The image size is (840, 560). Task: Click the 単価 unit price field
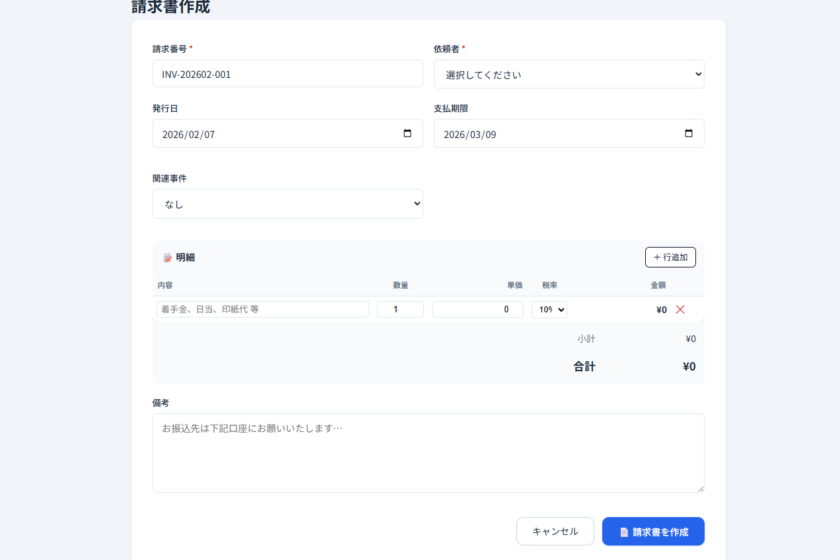tap(477, 310)
